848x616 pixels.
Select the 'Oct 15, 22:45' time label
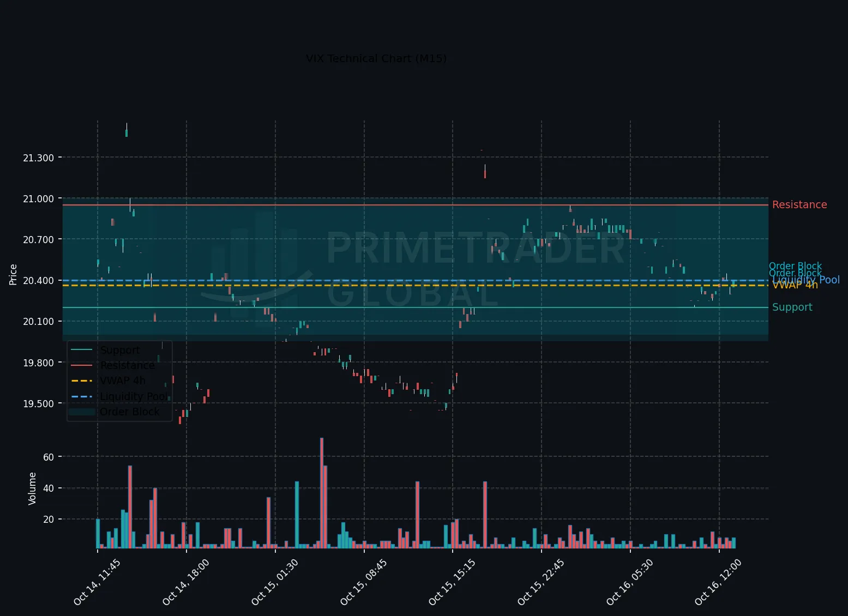point(541,582)
